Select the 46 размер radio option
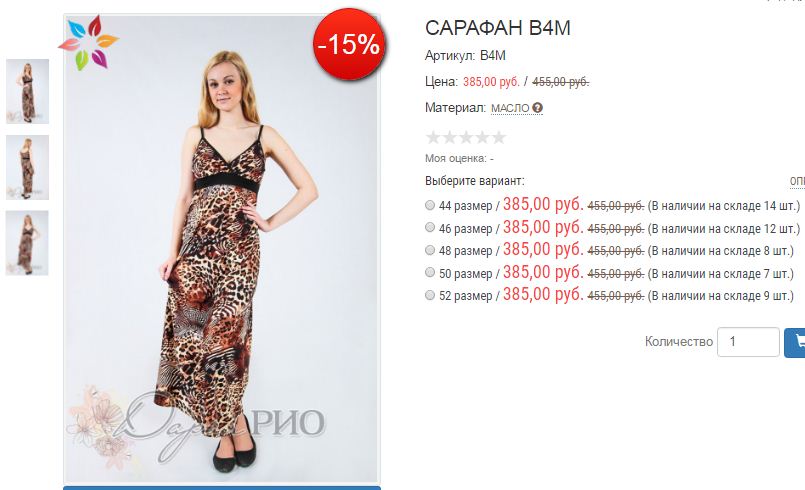Viewport: 805px width, 490px height. [430, 227]
